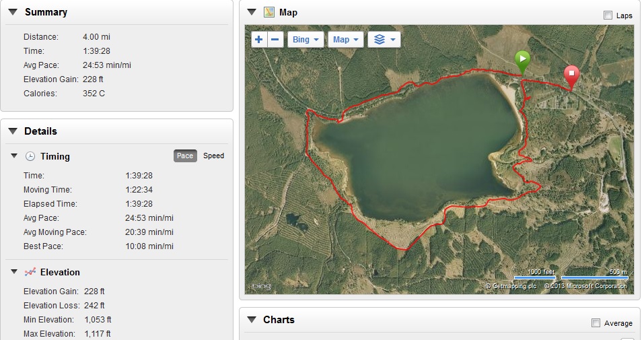Click the Bing logo on the map
This screenshot has width=644, height=340.
[x=262, y=287]
